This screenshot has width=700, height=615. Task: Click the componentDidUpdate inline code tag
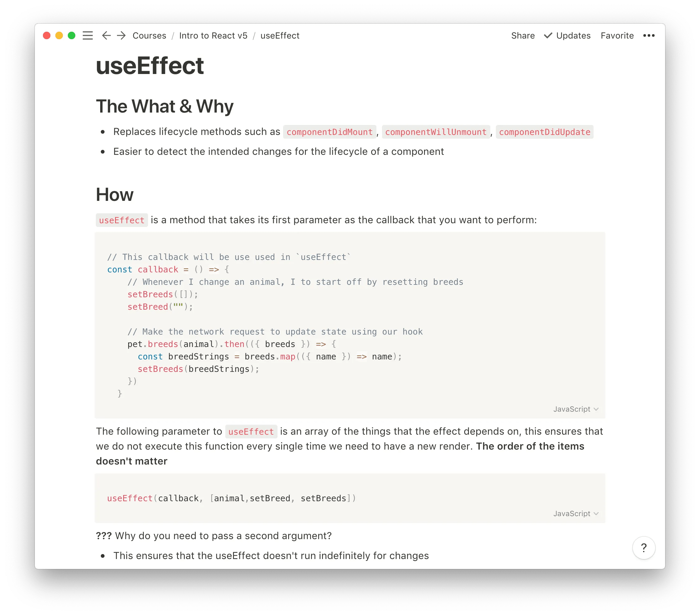(x=544, y=132)
